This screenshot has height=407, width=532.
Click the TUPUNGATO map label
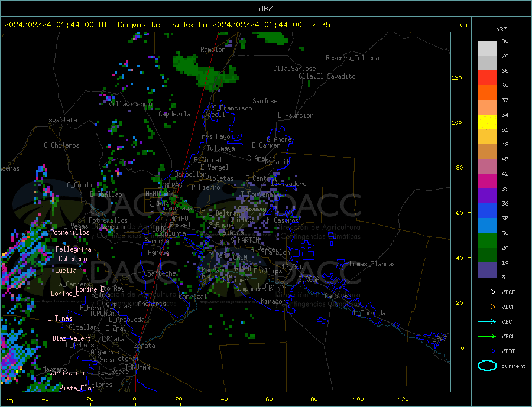coord(106,314)
